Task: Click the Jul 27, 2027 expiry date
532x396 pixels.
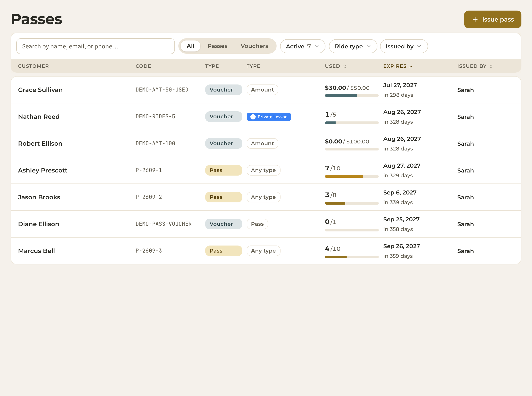Action: pos(400,85)
